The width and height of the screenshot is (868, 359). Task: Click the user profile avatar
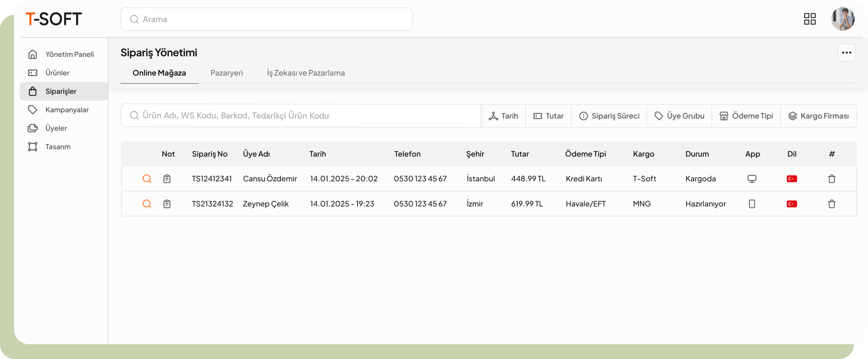tap(843, 19)
